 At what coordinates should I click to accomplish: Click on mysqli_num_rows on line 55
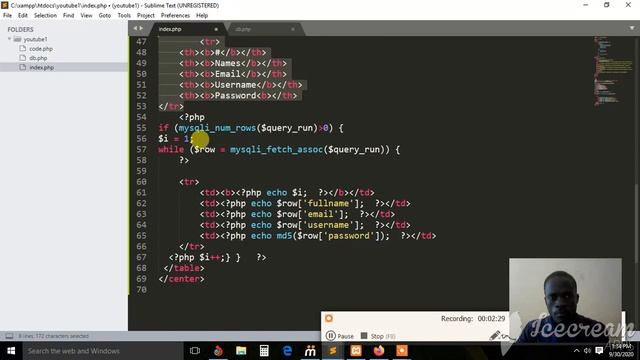[217, 128]
